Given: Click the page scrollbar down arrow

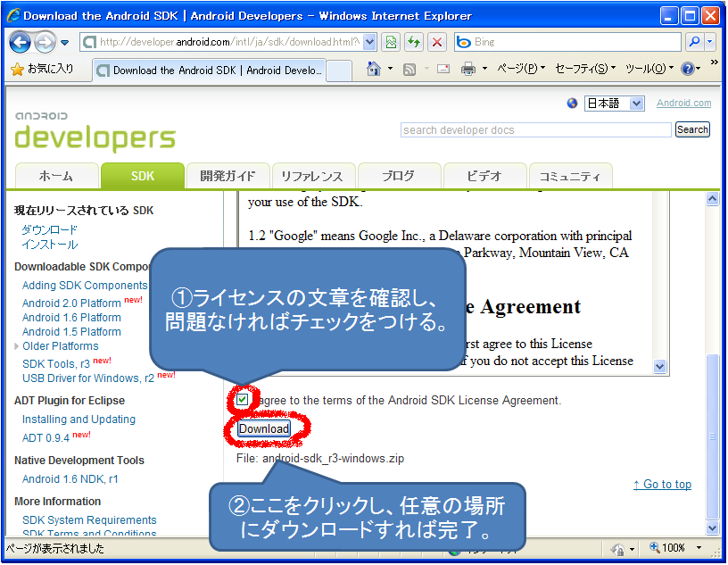Looking at the screenshot, I should click(712, 528).
